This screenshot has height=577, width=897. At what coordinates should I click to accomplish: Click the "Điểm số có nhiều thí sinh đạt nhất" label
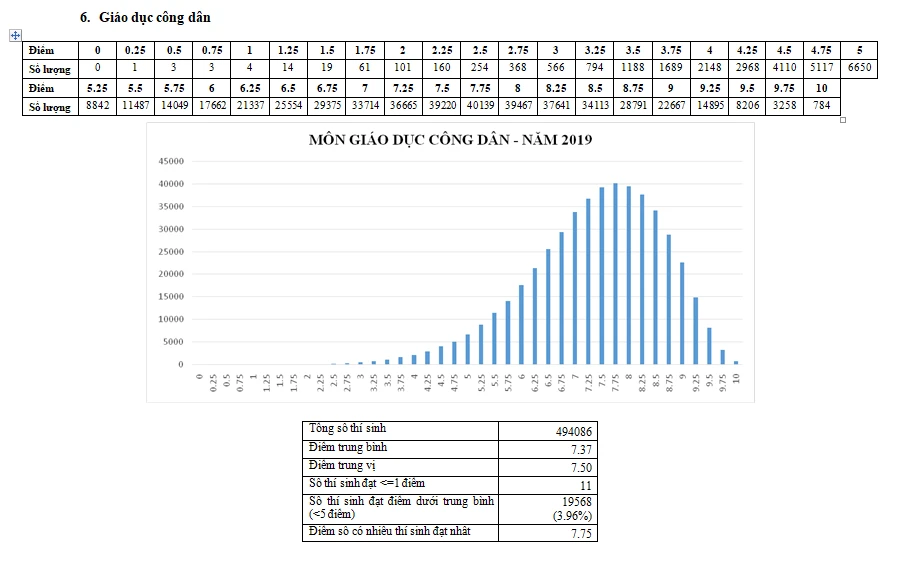400,532
